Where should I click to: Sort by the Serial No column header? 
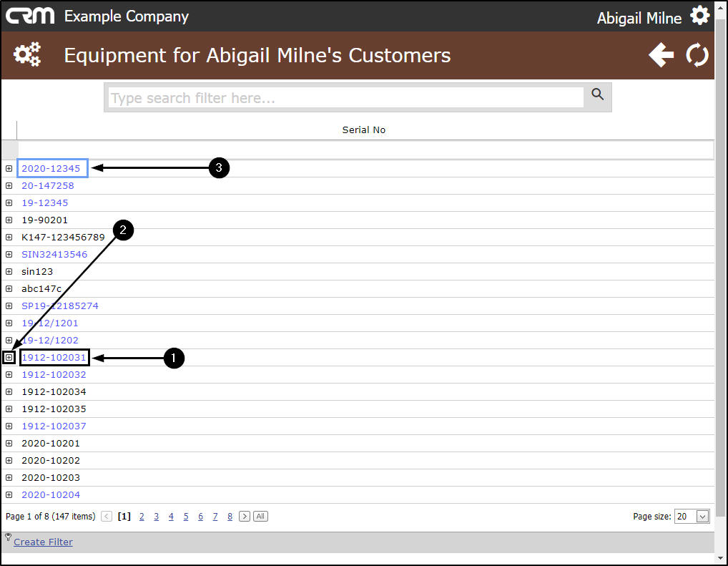pos(363,130)
